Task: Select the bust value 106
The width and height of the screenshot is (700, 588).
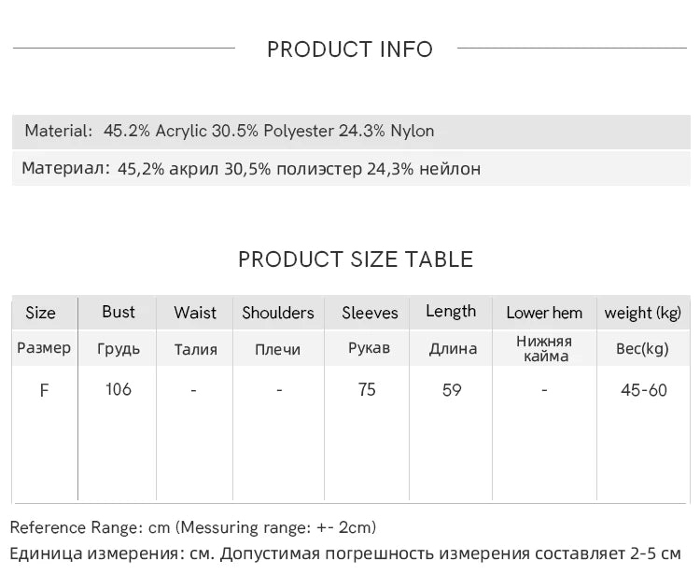Action: (x=119, y=390)
